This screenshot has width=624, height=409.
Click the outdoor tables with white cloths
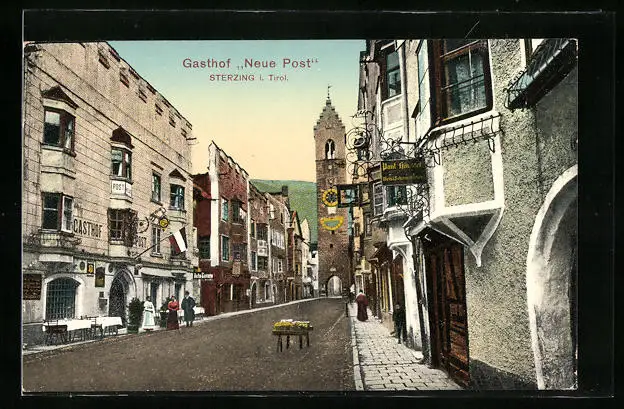[82, 325]
